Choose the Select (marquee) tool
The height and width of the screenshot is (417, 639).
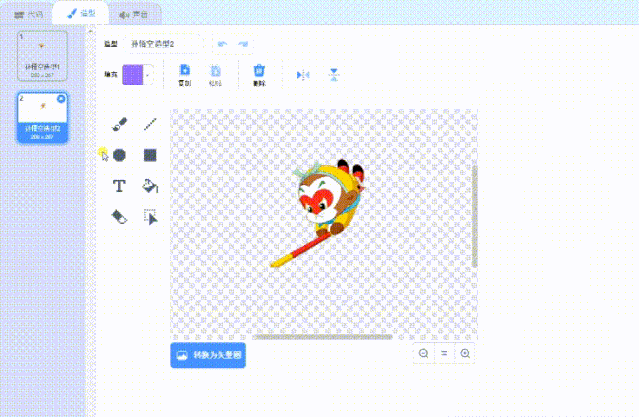click(150, 217)
